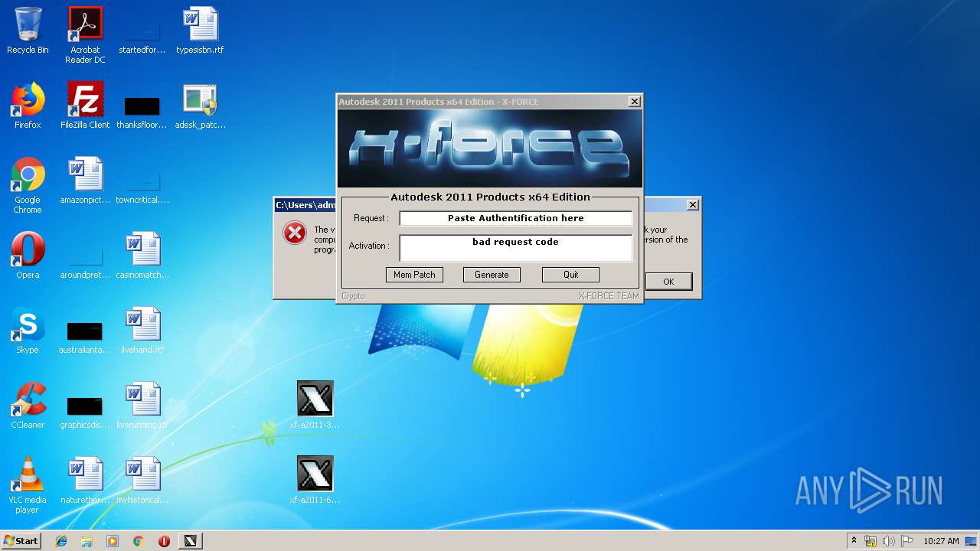Click the Mem Patch button
The width and height of the screenshot is (980, 551).
(x=414, y=275)
